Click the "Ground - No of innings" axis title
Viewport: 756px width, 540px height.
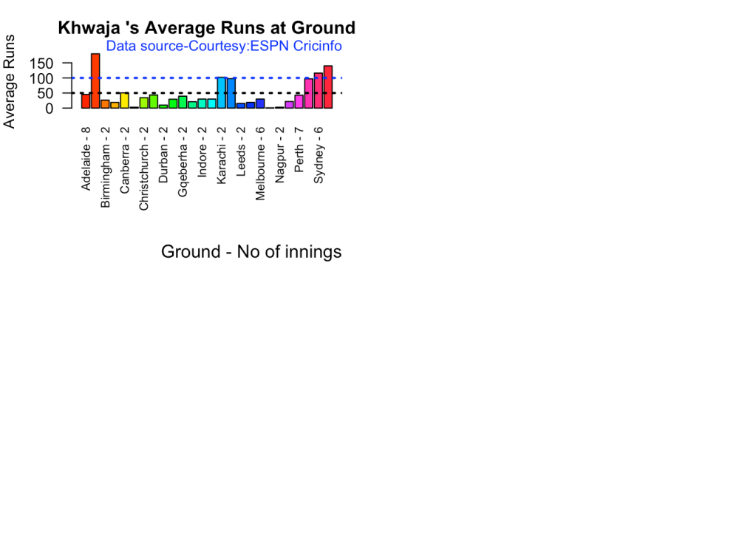(251, 252)
